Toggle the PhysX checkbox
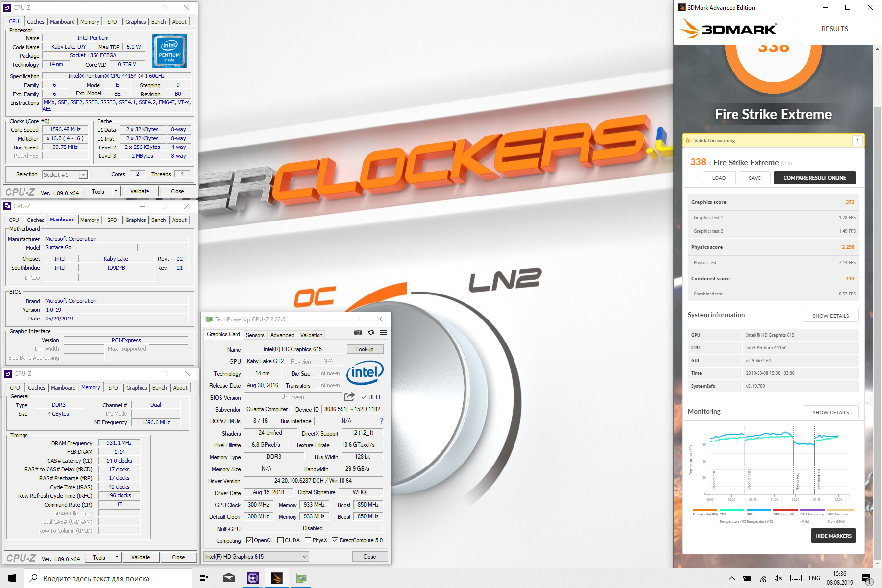Viewport: 882px width, 588px height. point(308,540)
